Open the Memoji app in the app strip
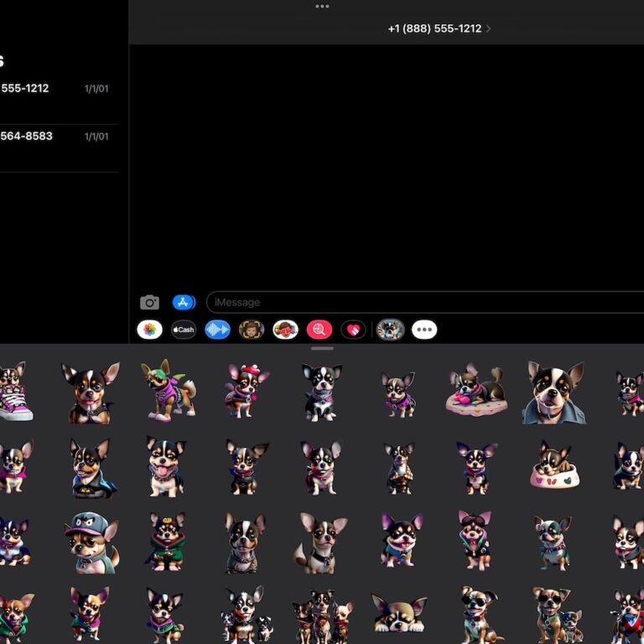The height and width of the screenshot is (644, 644). tap(252, 330)
